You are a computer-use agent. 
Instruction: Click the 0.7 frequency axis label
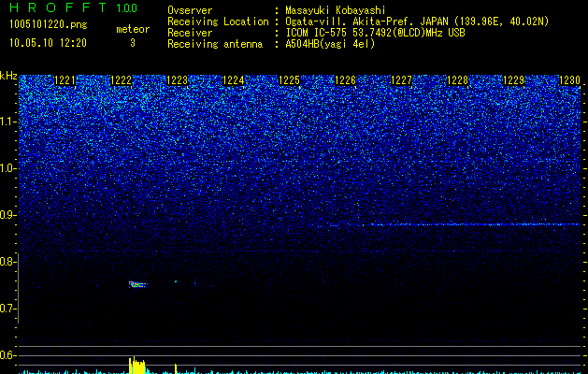pos(7,309)
